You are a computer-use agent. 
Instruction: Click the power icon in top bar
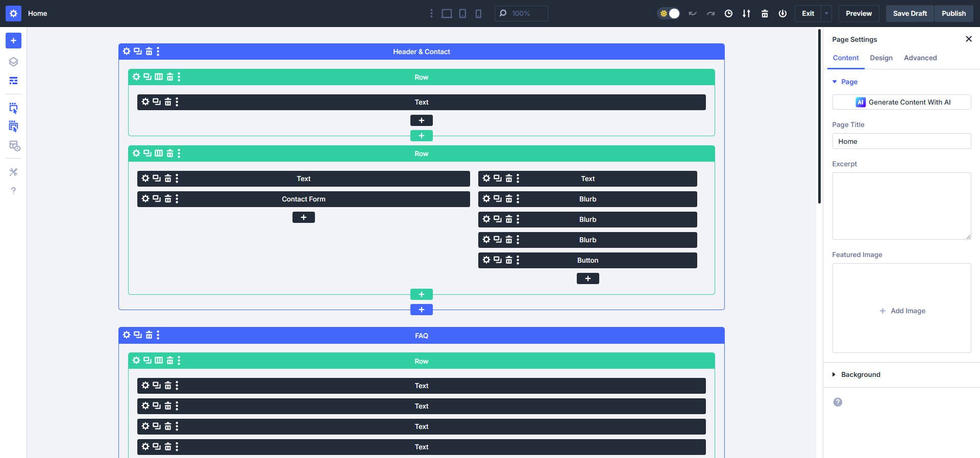(782, 13)
